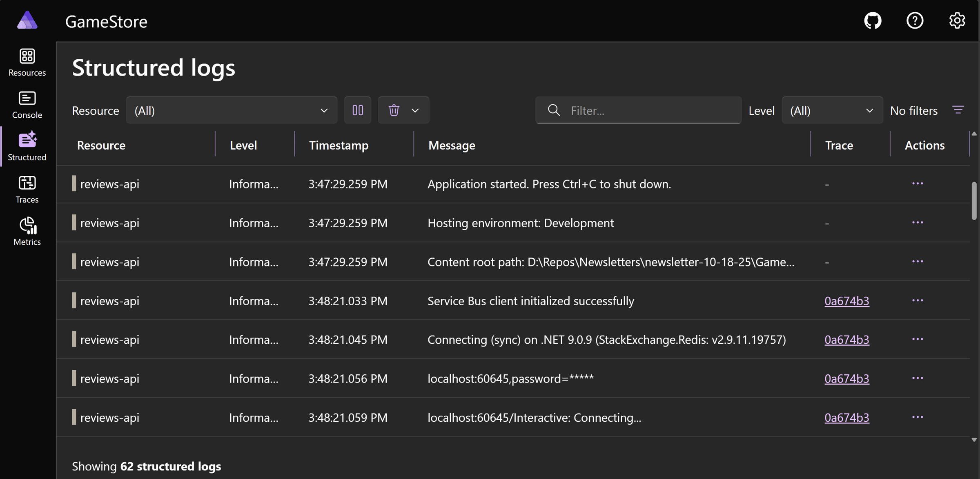This screenshot has height=479, width=980.
Task: Expand the Level (All) dropdown
Action: (832, 110)
